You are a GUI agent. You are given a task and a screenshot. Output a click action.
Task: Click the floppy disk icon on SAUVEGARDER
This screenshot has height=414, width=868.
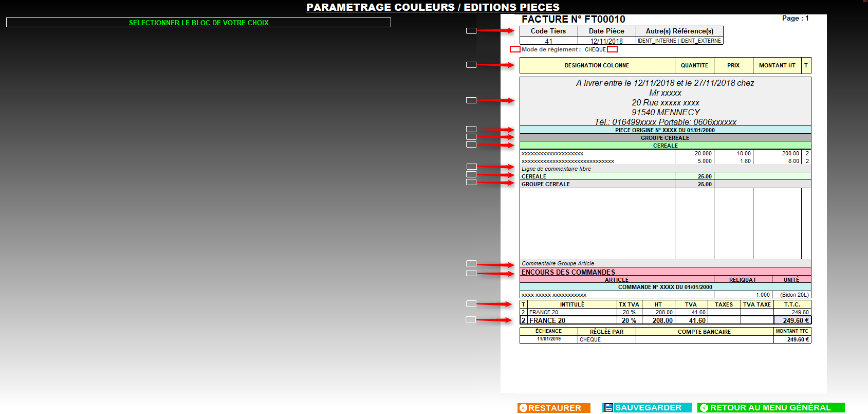pos(608,408)
